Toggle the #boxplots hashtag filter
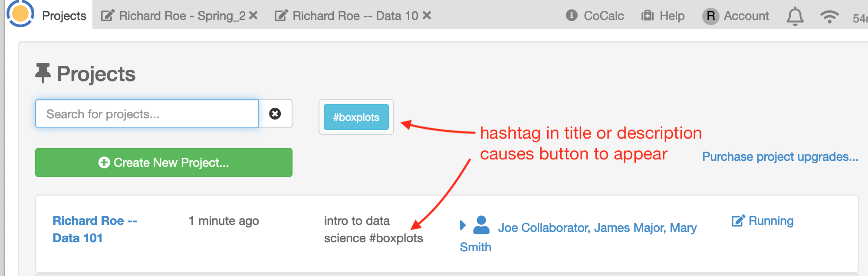 point(356,117)
